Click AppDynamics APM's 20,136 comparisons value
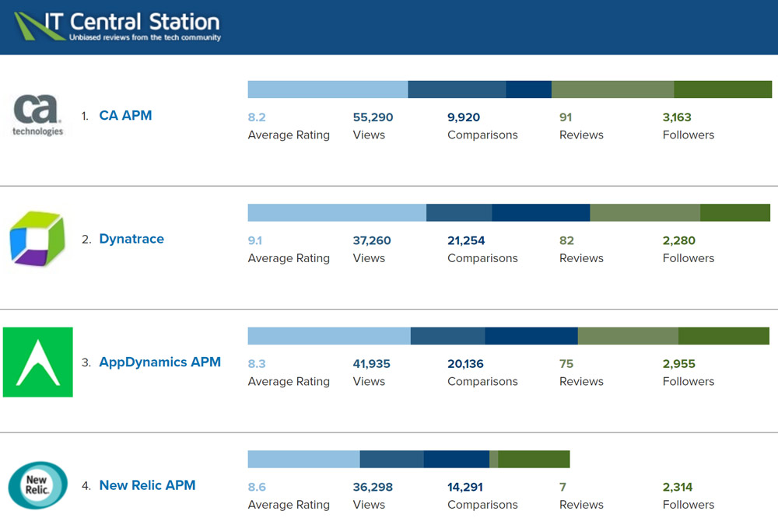This screenshot has width=778, height=532. [465, 364]
